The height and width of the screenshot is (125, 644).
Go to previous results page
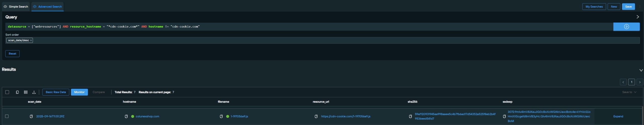tap(623, 82)
